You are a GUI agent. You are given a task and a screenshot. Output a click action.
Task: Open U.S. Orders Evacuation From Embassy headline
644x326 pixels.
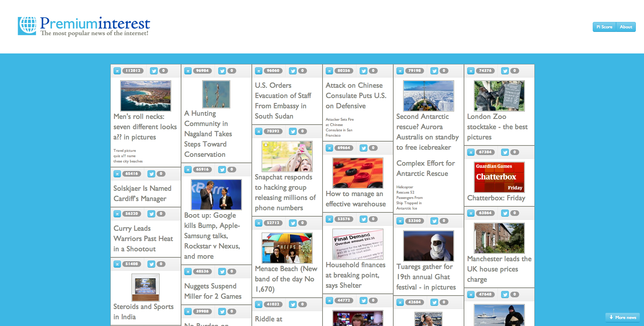click(x=283, y=101)
